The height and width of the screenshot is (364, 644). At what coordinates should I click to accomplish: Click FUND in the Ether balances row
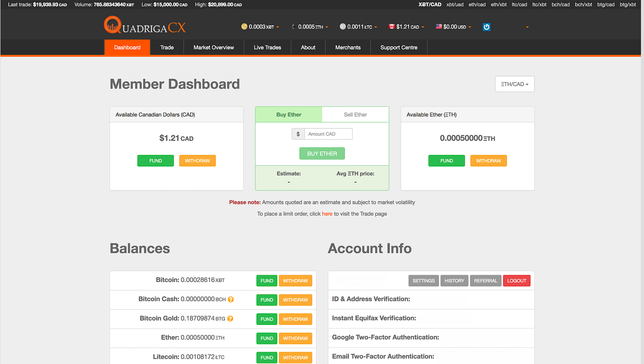pyautogui.click(x=267, y=339)
